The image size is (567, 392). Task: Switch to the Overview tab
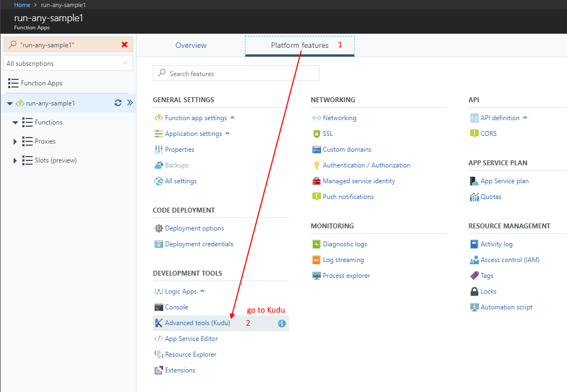(x=190, y=45)
